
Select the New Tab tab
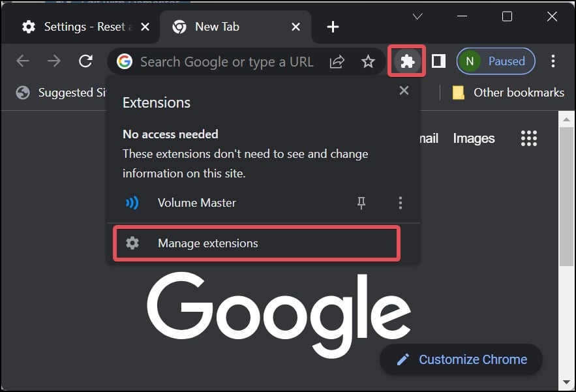point(236,27)
